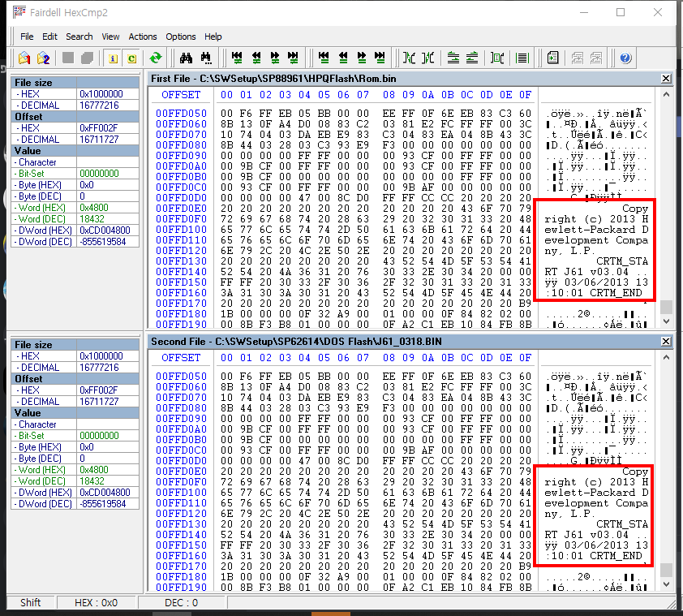683x616 pixels.
Task: Close the First File Rom.bin pane
Action: click(x=666, y=79)
